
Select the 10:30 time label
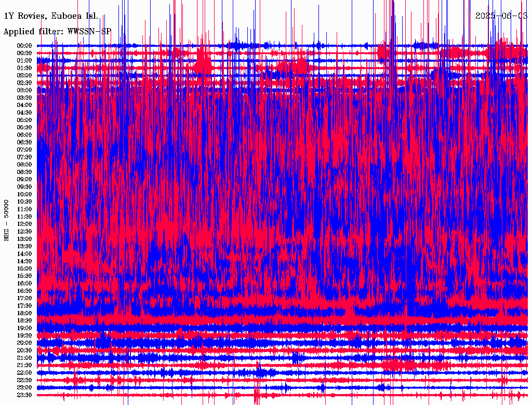[x=24, y=201]
